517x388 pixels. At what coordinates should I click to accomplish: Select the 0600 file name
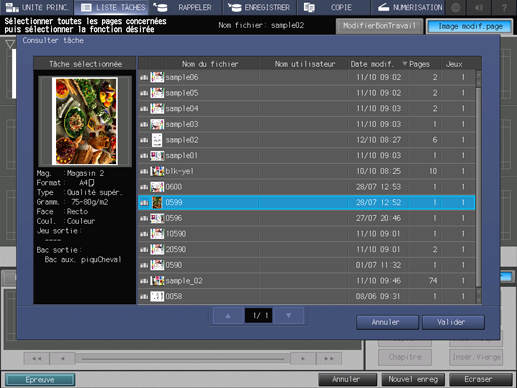coord(174,187)
